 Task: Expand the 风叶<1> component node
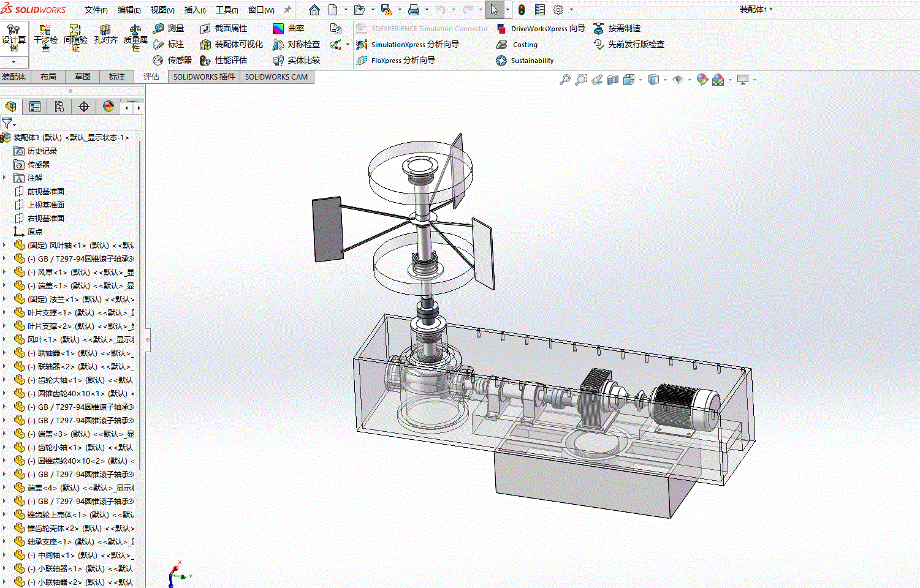(5, 339)
